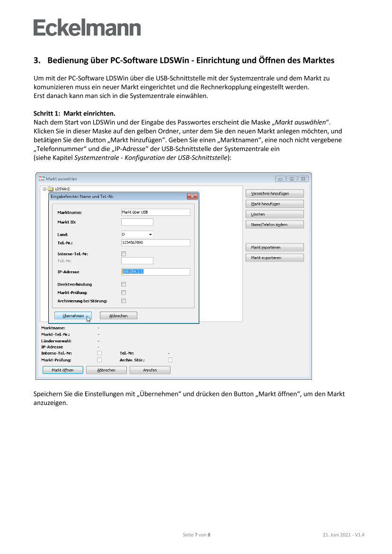
Task: Select the LDSWin2 folder icon
Action: (x=50, y=189)
